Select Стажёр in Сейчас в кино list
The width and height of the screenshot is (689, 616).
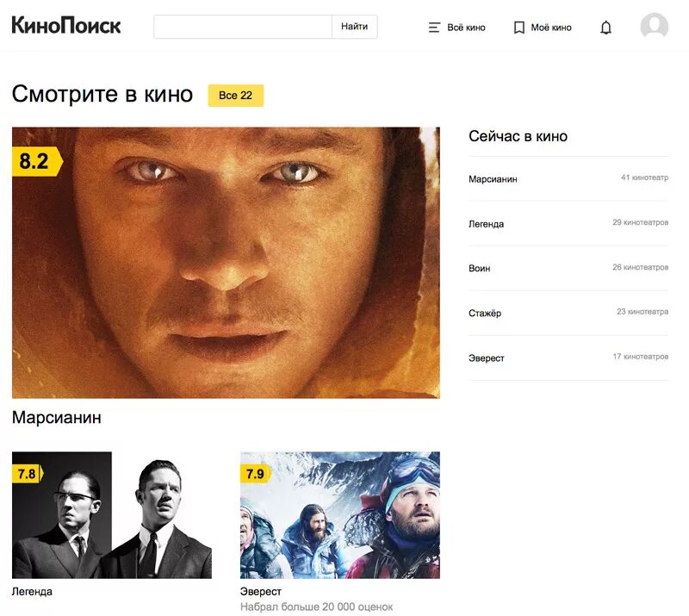tap(485, 313)
